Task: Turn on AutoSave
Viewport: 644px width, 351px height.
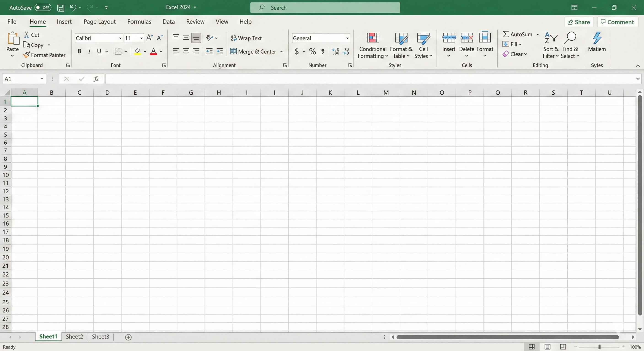Action: [43, 8]
